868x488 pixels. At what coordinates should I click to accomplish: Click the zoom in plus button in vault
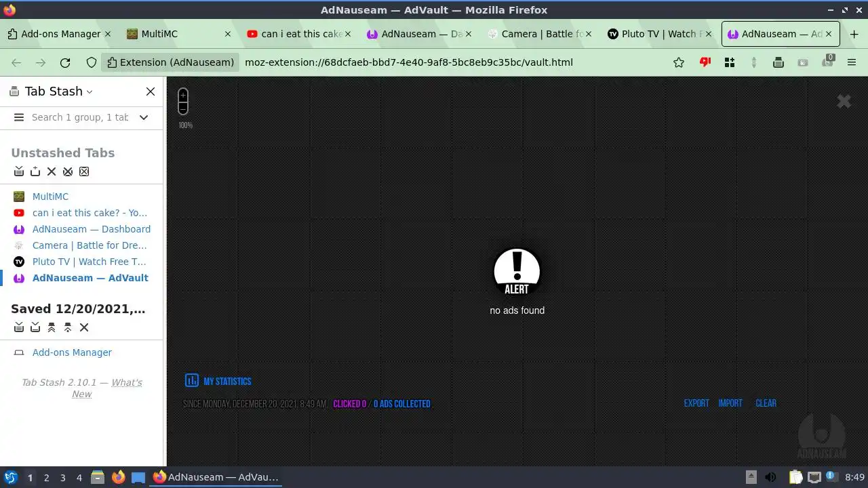pos(183,96)
